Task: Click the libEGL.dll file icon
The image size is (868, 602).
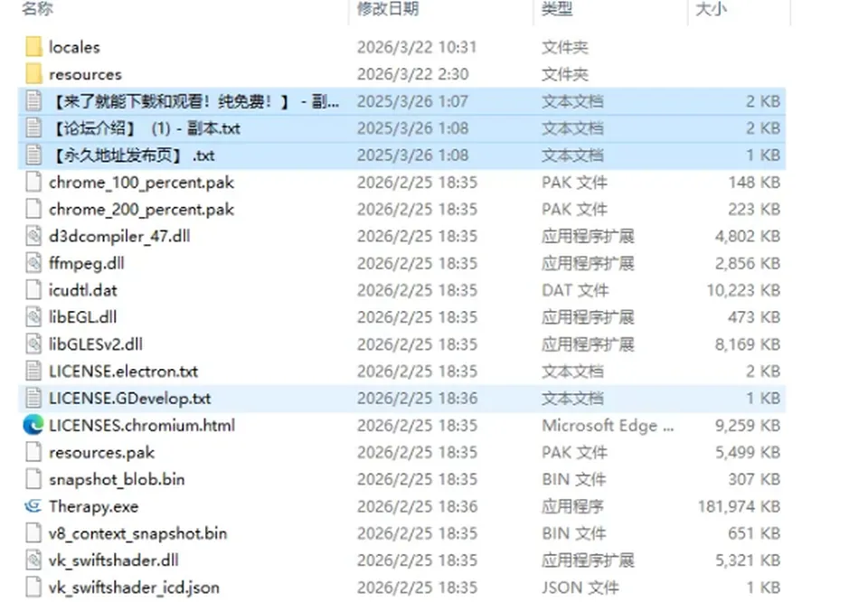Action: 33,317
